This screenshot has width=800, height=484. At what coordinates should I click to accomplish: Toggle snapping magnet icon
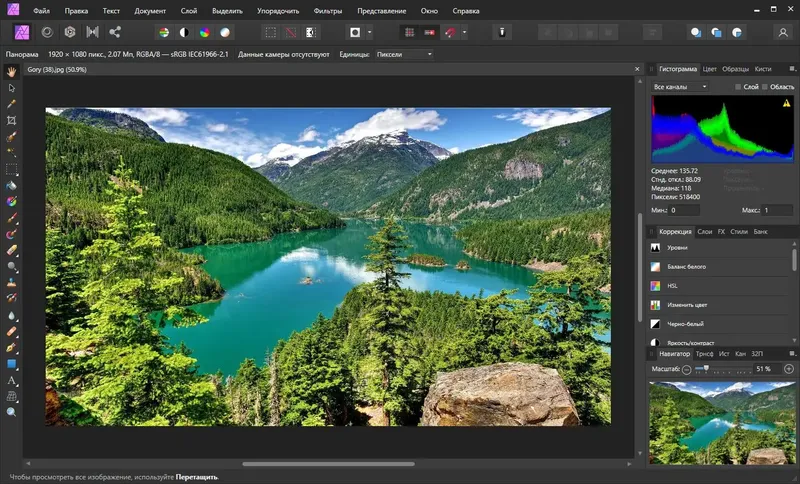450,33
